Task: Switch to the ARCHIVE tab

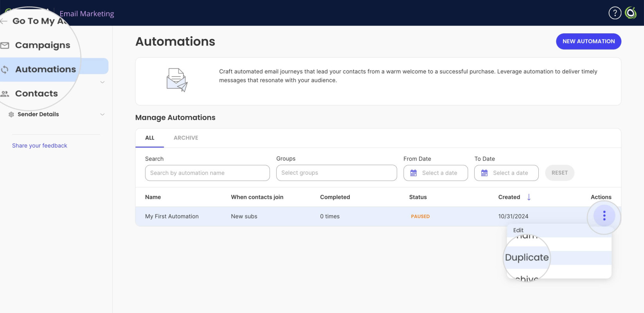Action: [186, 138]
